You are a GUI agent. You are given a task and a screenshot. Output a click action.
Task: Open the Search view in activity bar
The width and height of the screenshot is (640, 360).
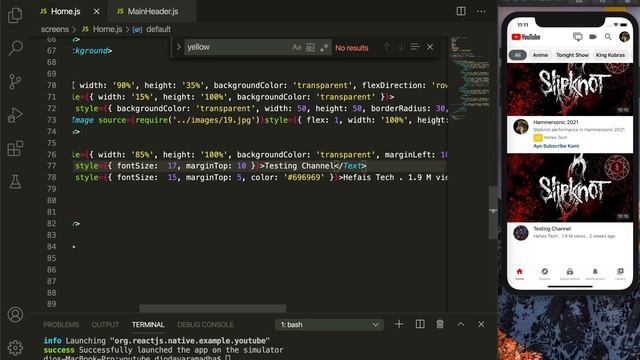point(15,48)
